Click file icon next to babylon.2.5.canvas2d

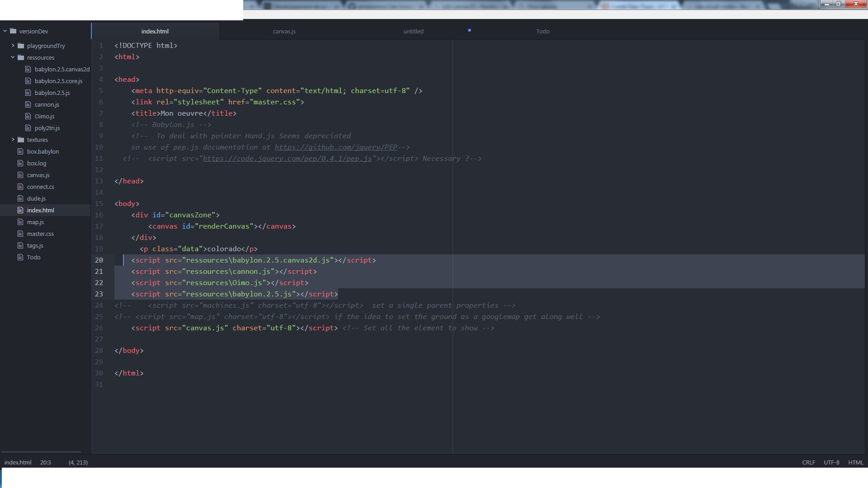[28, 69]
